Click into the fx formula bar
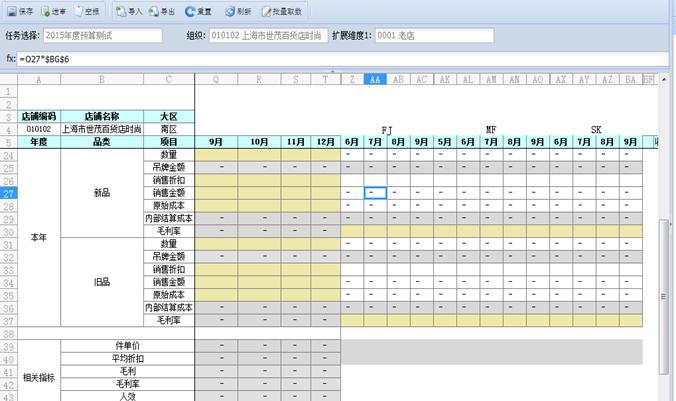 click(x=343, y=59)
